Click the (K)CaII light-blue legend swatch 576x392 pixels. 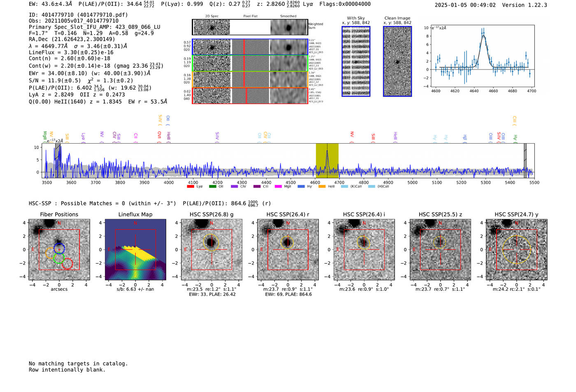coord(344,186)
